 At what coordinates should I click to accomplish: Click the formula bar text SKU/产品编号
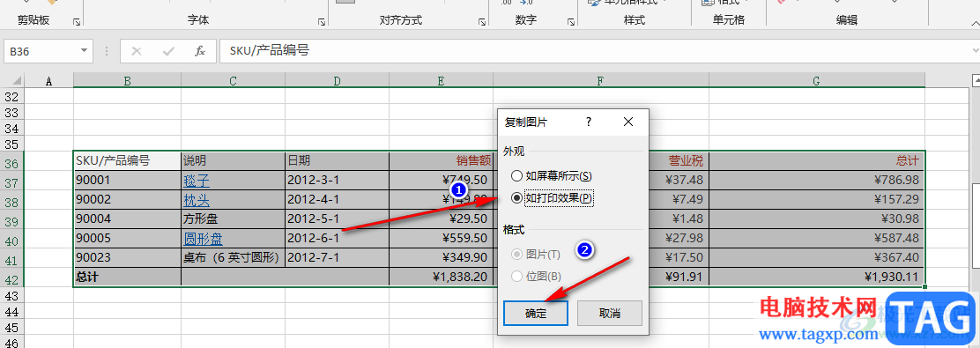click(x=270, y=51)
